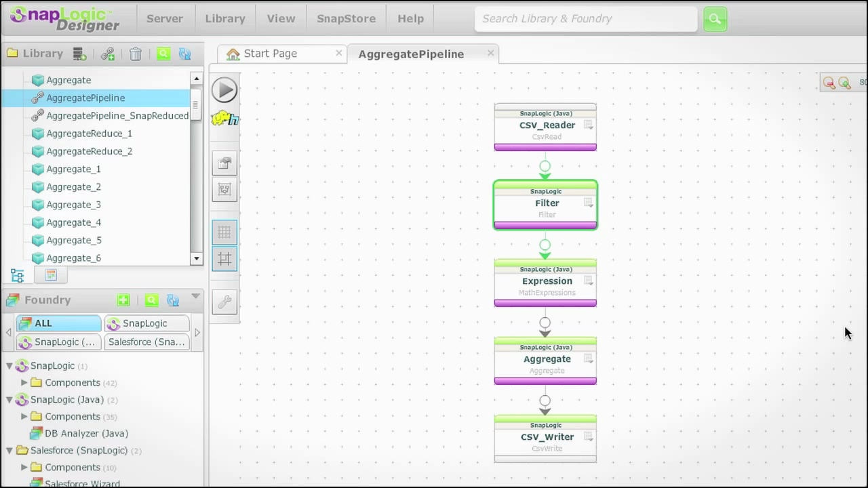
Task: Click the auto-layout diagram icon in canvas toolbar
Action: 224,190
